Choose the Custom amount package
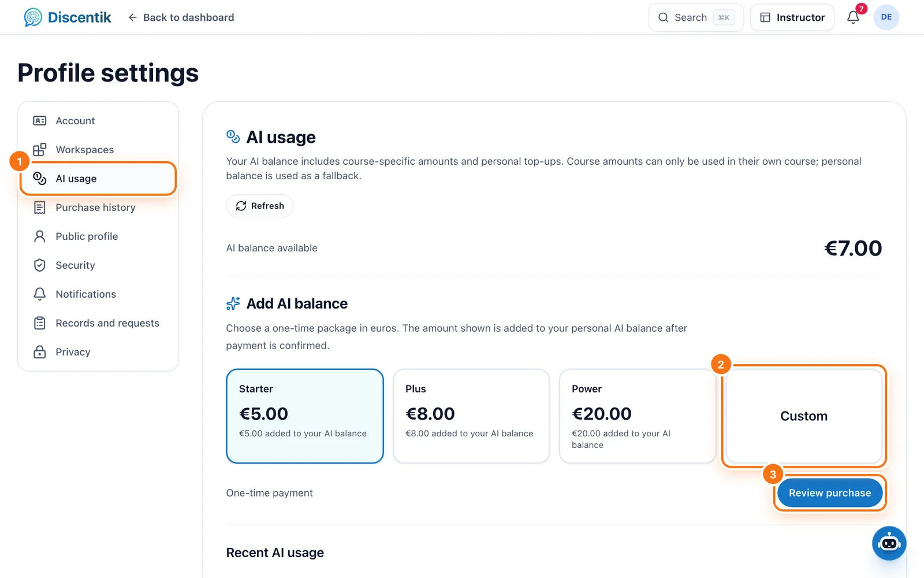The width and height of the screenshot is (924, 578). (804, 416)
